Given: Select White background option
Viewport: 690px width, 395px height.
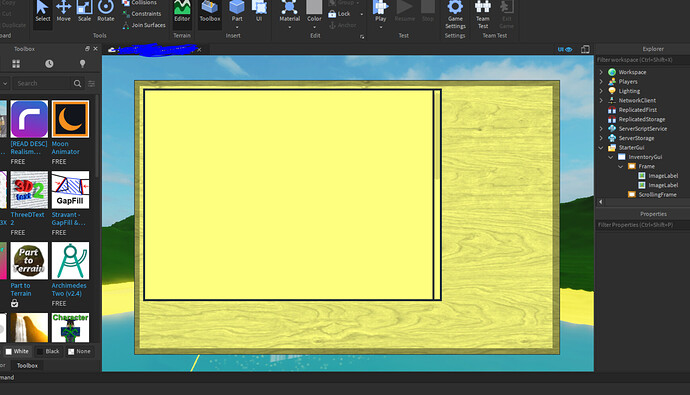Looking at the screenshot, I should 17,351.
